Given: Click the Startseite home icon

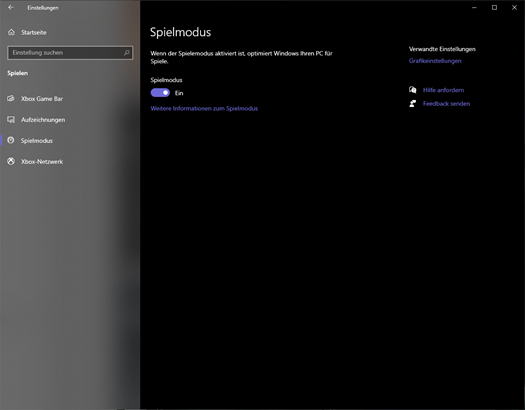Looking at the screenshot, I should click(11, 32).
